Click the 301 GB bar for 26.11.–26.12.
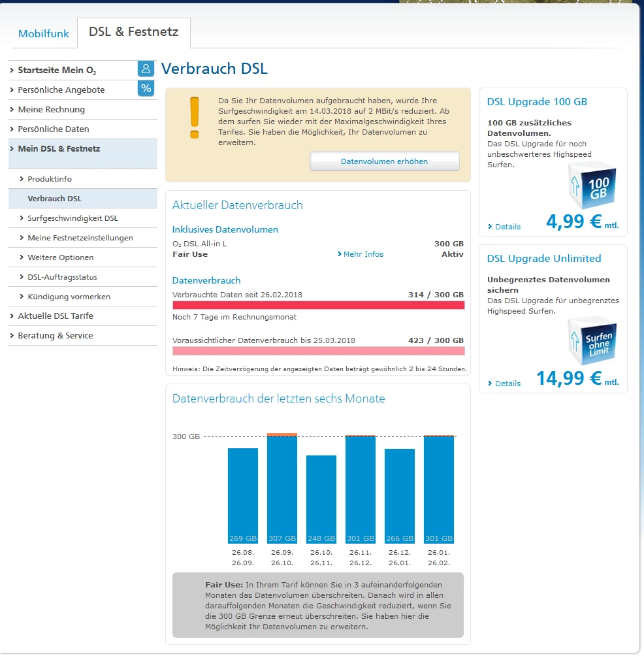This screenshot has width=644, height=658. click(361, 489)
